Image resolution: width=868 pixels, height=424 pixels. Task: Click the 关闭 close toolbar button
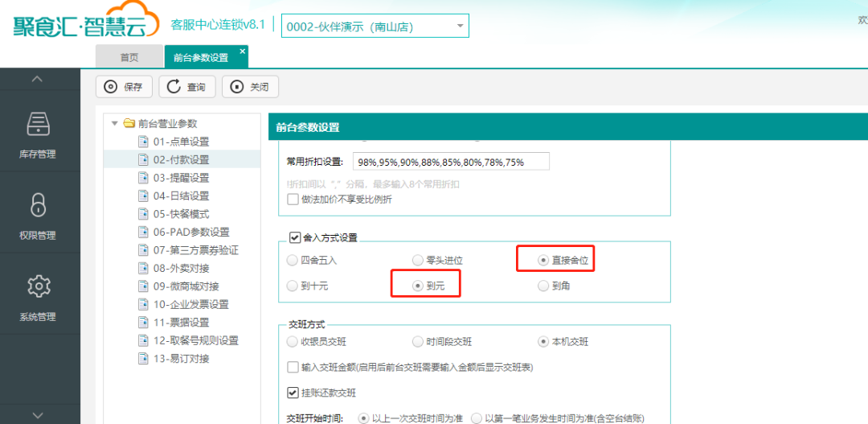250,87
